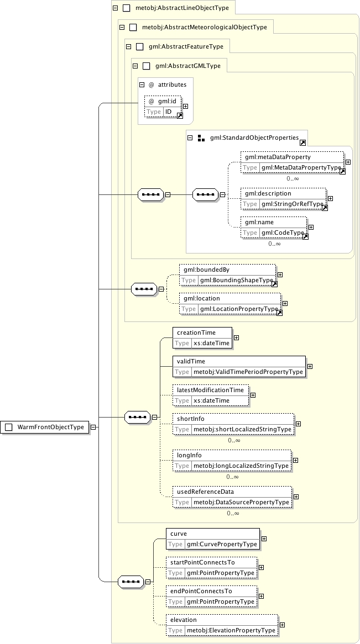
Task: Expand the endPointConnectsTo element
Action: click(261, 597)
